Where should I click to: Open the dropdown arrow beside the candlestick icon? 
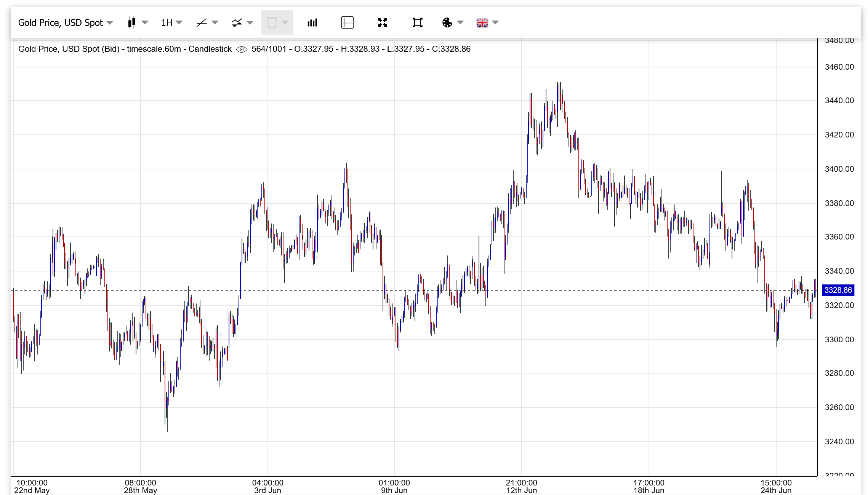click(x=145, y=23)
